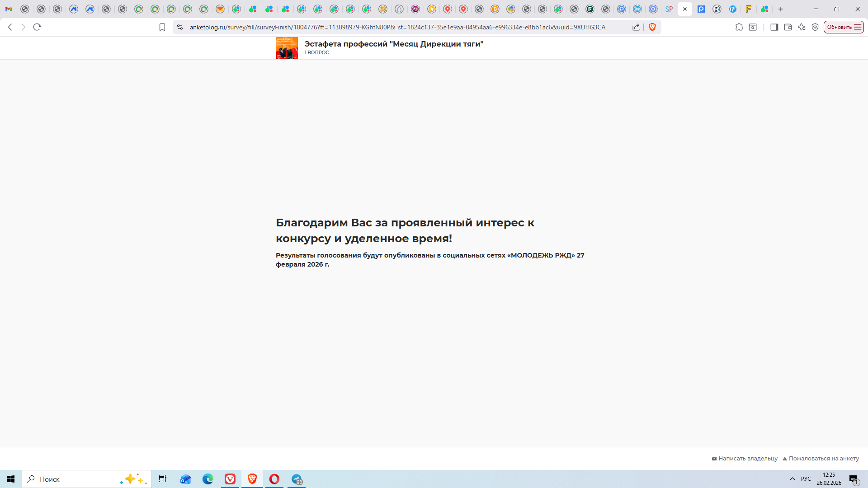The width and height of the screenshot is (868, 488).
Task: Open a new tab with plus button
Action: pyautogui.click(x=781, y=9)
